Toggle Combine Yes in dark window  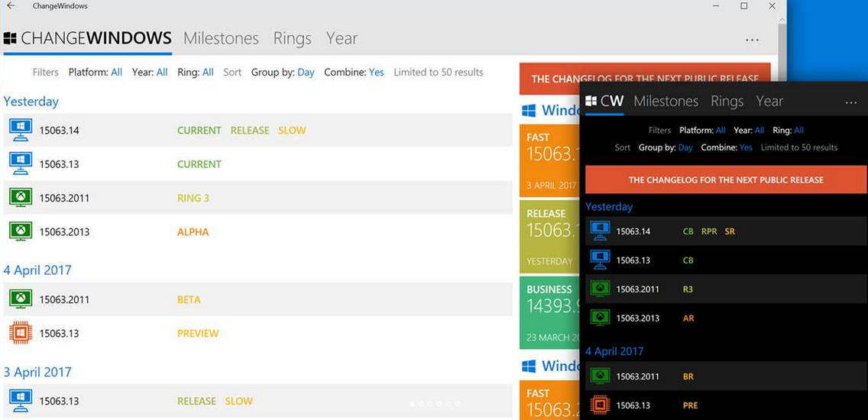pyautogui.click(x=727, y=147)
